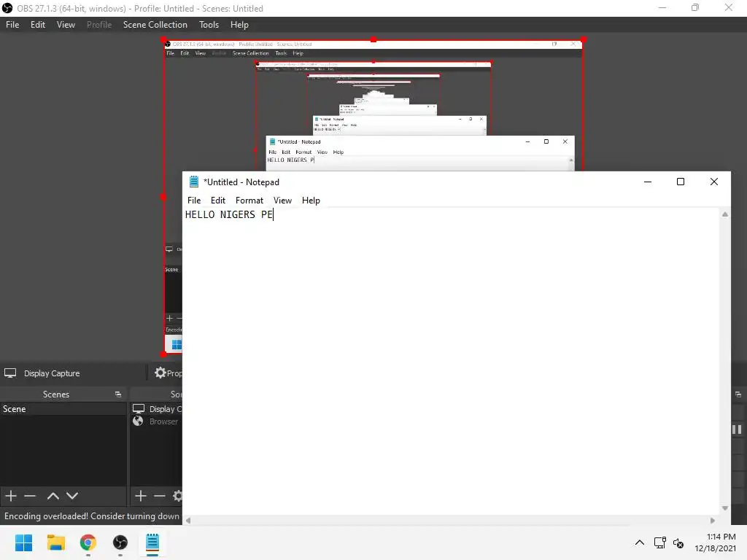This screenshot has height=560, width=747.
Task: Add a new source with plus icon
Action: 141,496
